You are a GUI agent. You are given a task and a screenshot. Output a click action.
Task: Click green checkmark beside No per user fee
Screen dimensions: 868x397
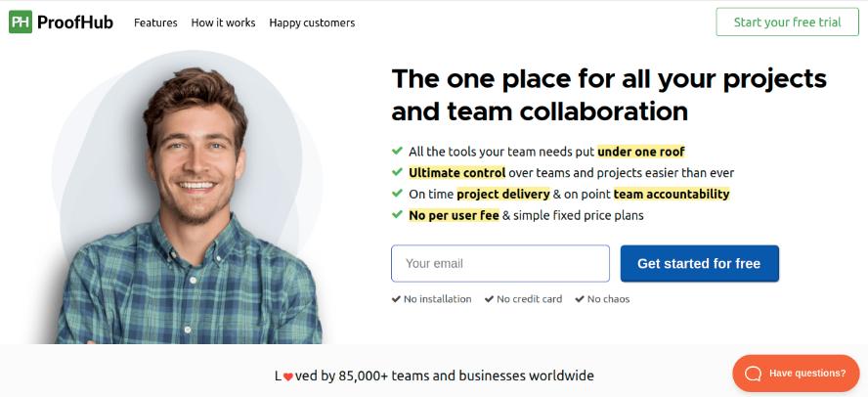click(x=397, y=214)
